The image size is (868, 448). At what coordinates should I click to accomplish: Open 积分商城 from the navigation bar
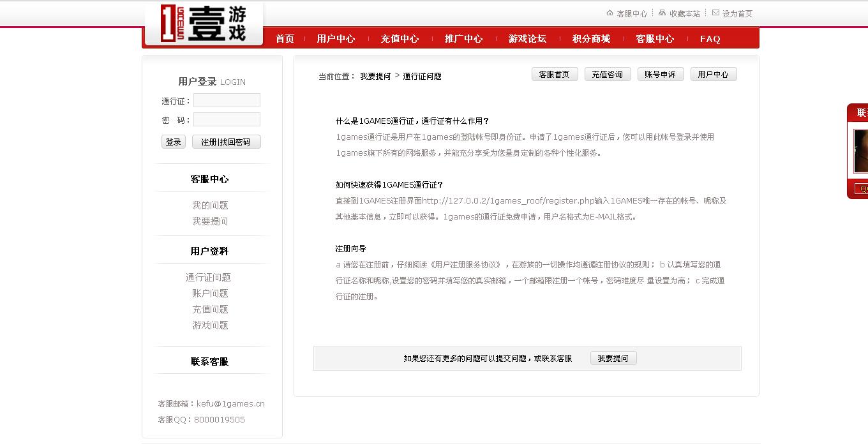[592, 38]
